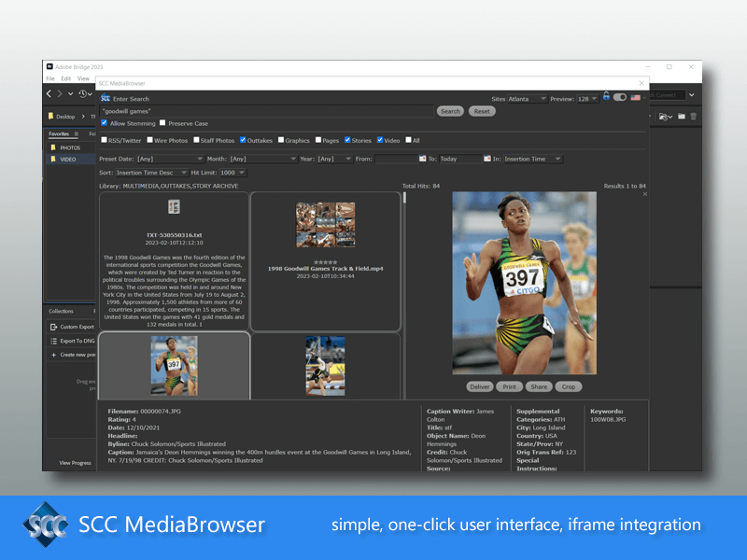Click the Crop button
The image size is (747, 560).
[569, 386]
